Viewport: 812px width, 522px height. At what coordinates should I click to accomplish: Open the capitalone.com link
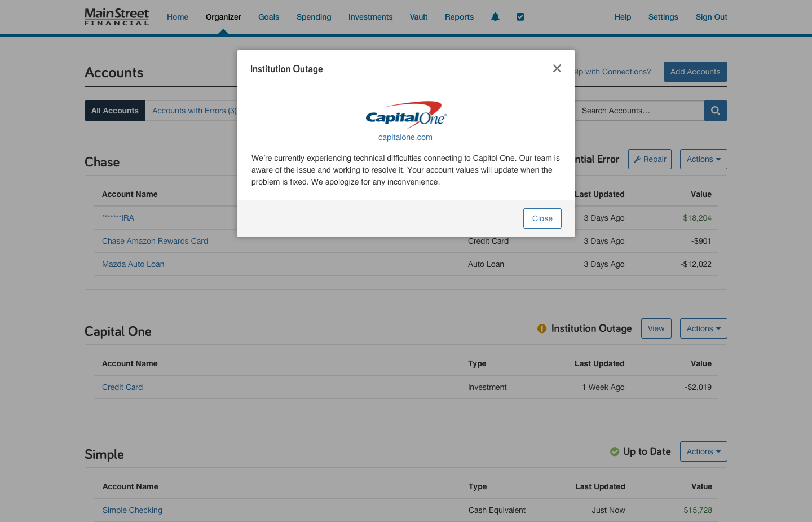(405, 137)
